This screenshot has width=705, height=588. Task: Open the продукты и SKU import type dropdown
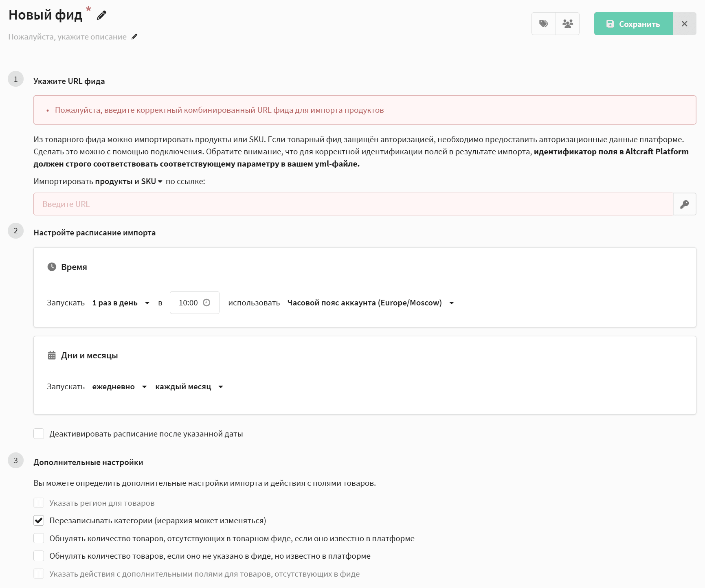tap(129, 181)
